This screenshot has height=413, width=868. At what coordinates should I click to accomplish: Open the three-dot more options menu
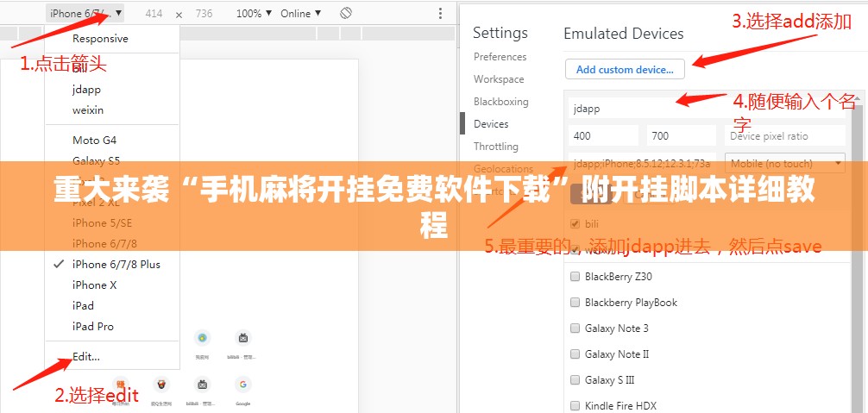(x=440, y=14)
